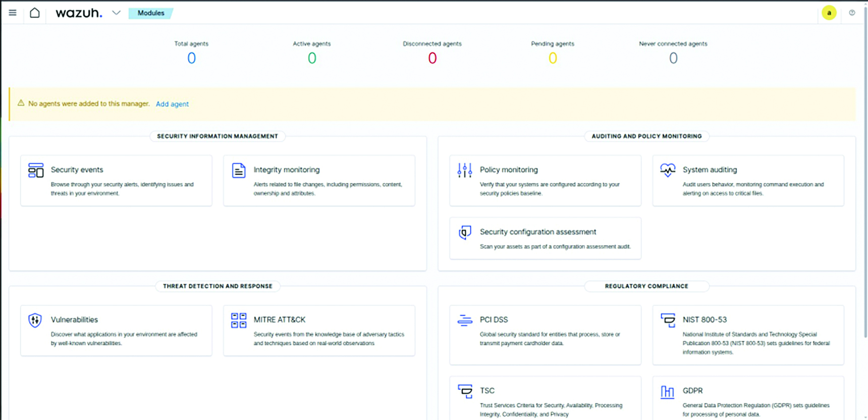Click the home icon in header
868x420 pixels.
point(34,13)
